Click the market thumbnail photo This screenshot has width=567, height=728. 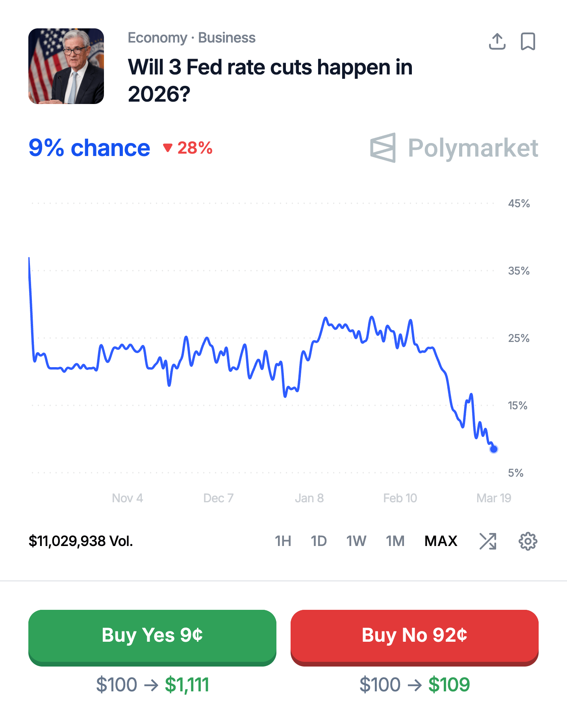pyautogui.click(x=66, y=66)
